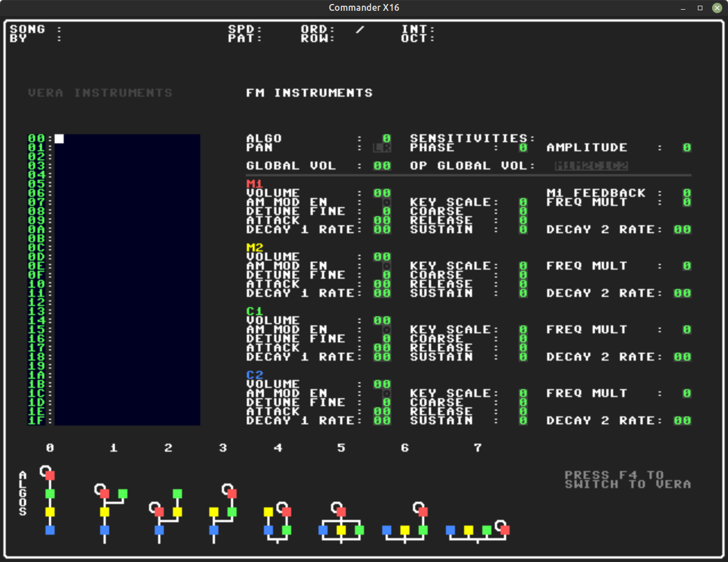Adjust the AMPLITUDE sensitivity value

tap(686, 147)
